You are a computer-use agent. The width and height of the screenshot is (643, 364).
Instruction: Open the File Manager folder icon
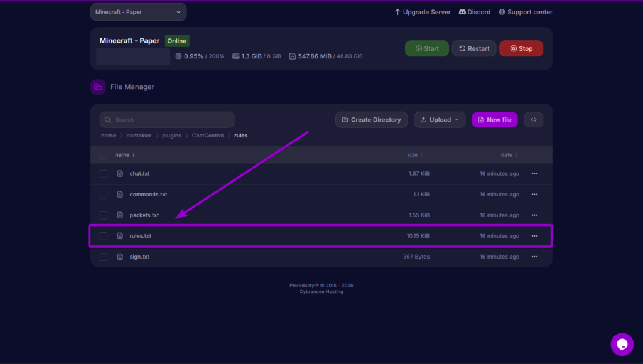point(98,87)
